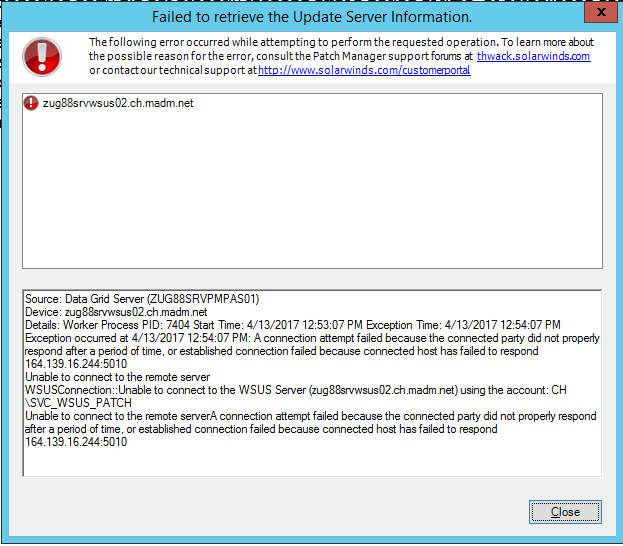Close the dialog with the red X

point(601,12)
